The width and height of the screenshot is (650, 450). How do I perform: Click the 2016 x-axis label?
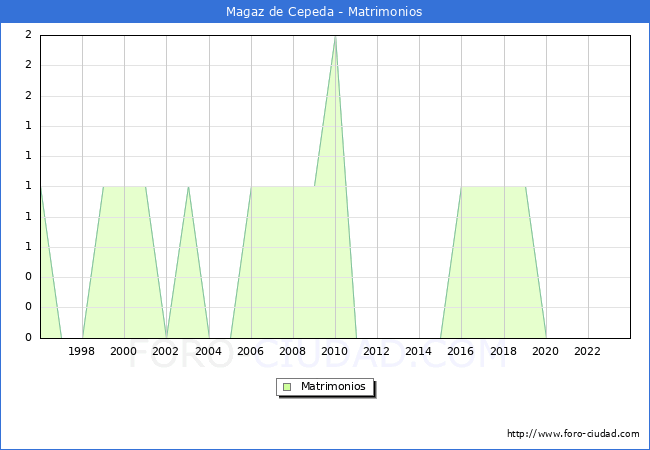pos(461,351)
